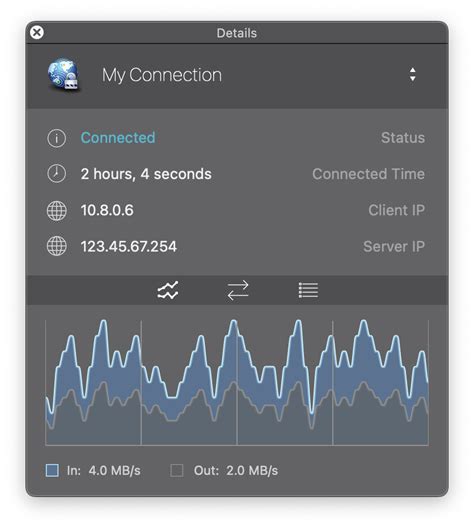Viewport: 474px width, 527px height.
Task: Close the Details window
Action: coord(37,33)
